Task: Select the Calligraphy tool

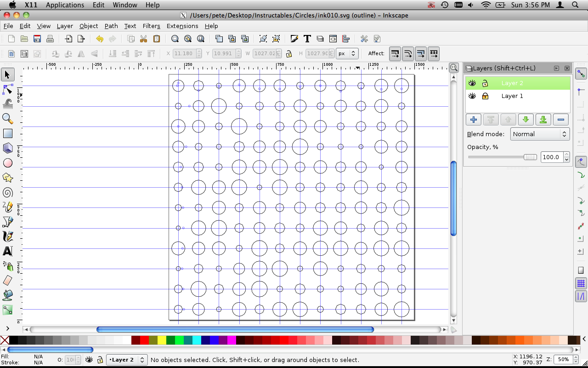Action: coord(7,236)
